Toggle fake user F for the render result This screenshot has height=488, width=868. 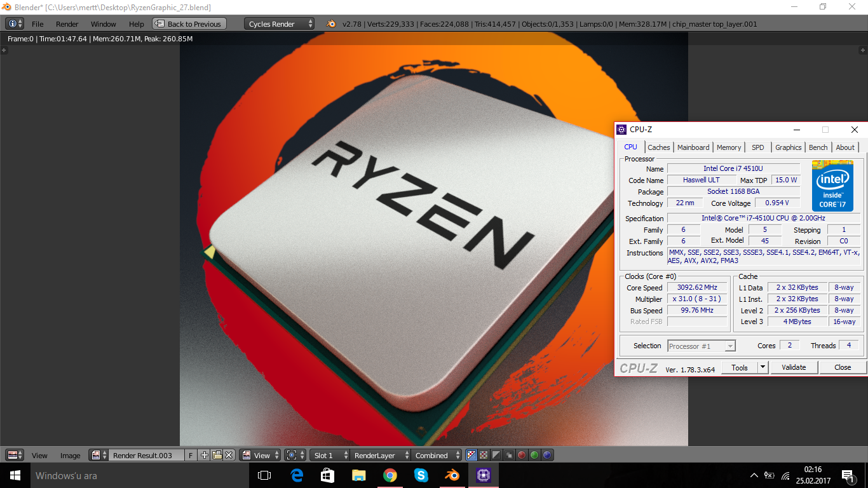[191, 455]
